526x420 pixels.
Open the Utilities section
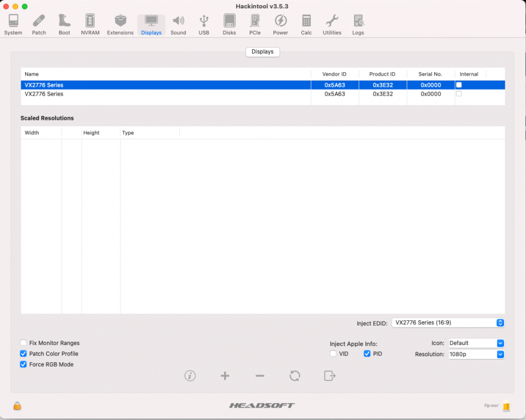click(332, 25)
